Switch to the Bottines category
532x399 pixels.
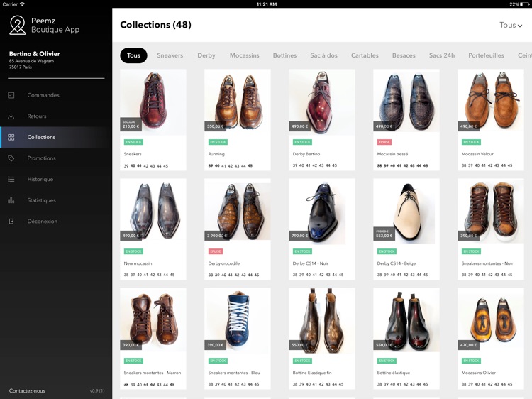pyautogui.click(x=284, y=55)
